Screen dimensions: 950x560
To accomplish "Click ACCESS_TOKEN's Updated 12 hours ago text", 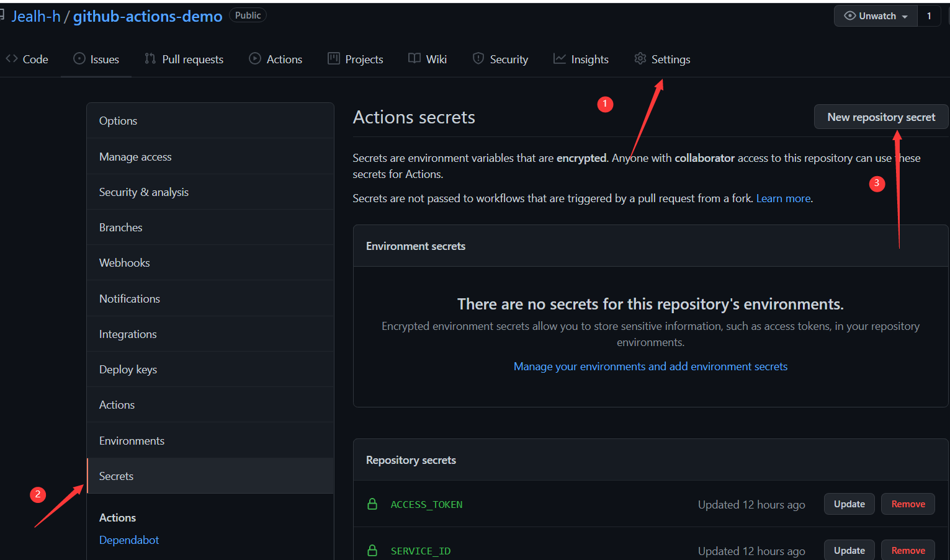I will point(751,504).
